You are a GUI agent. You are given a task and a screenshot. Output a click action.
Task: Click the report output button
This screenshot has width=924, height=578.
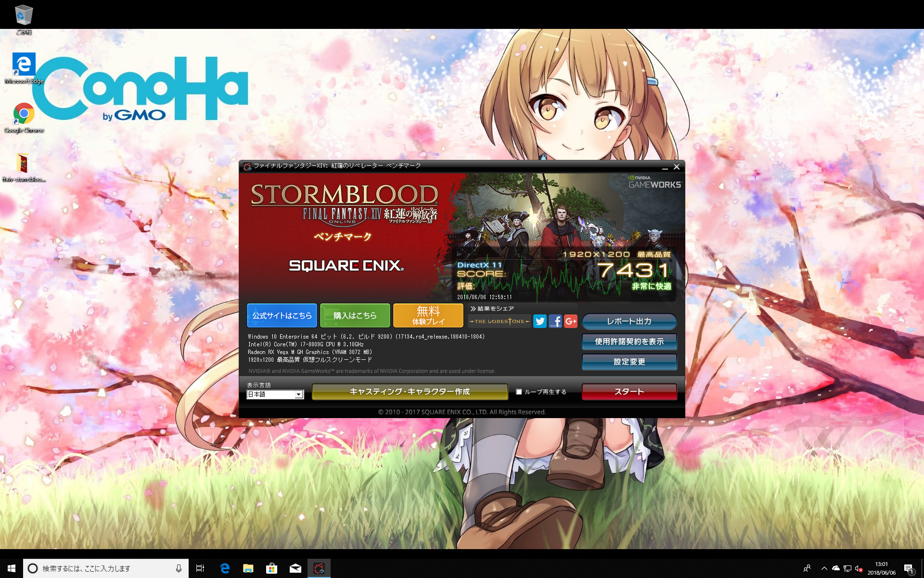629,321
